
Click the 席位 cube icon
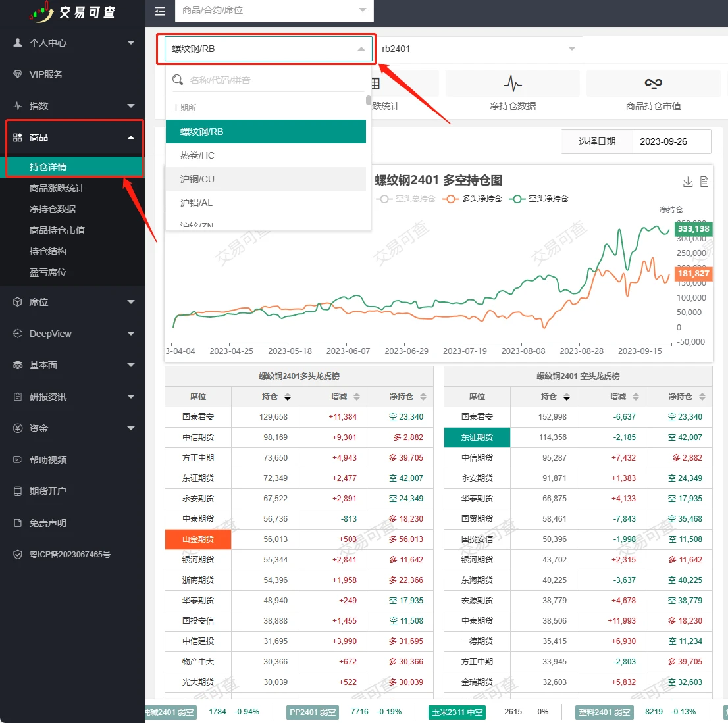tap(18, 302)
